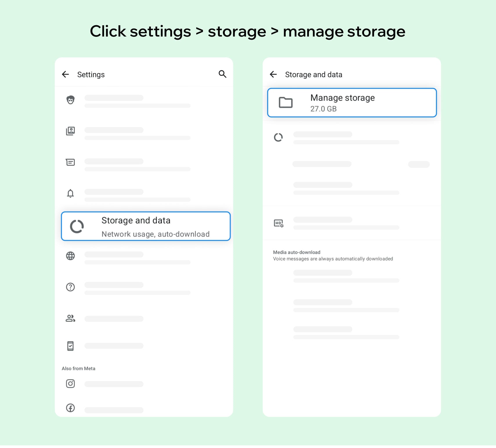This screenshot has height=448, width=496.
Task: Open the search icon in Settings
Action: point(222,74)
